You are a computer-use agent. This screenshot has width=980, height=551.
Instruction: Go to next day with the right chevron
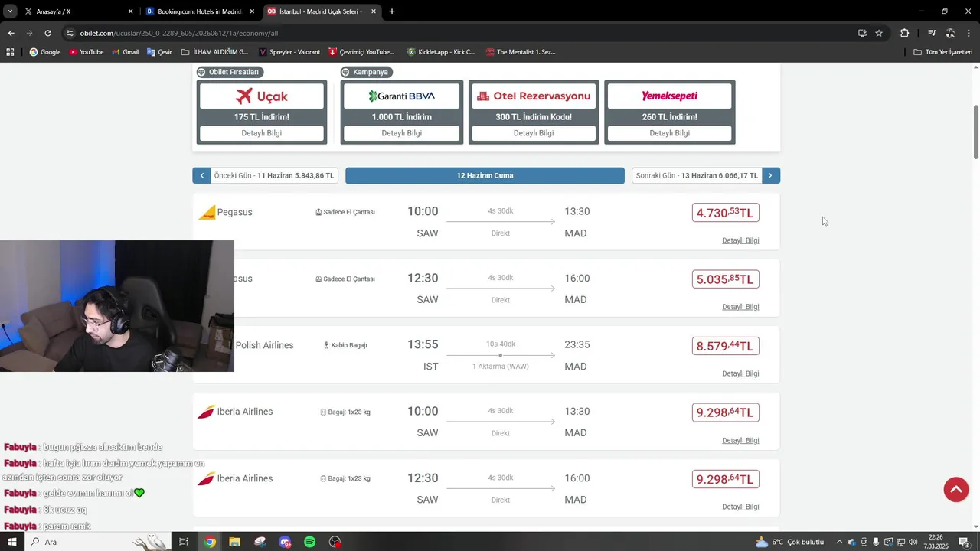(x=770, y=175)
